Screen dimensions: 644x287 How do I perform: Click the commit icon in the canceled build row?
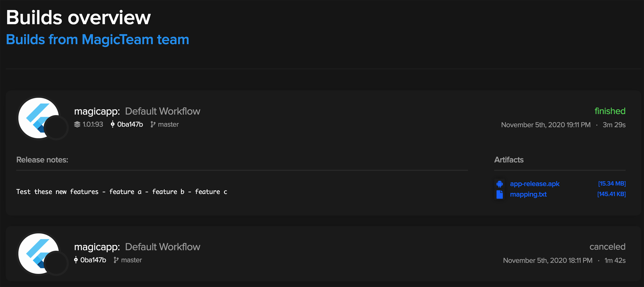76,260
